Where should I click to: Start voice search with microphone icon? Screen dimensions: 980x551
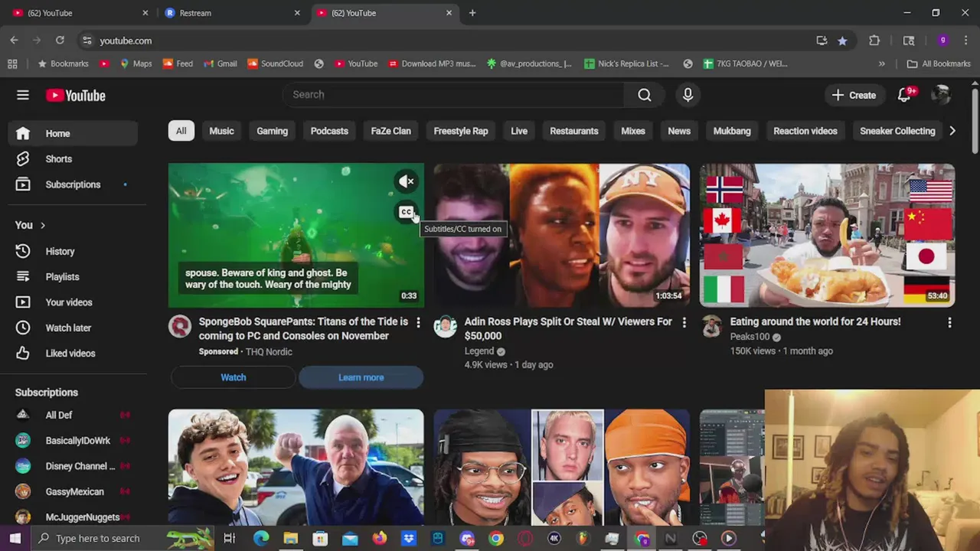pos(688,95)
